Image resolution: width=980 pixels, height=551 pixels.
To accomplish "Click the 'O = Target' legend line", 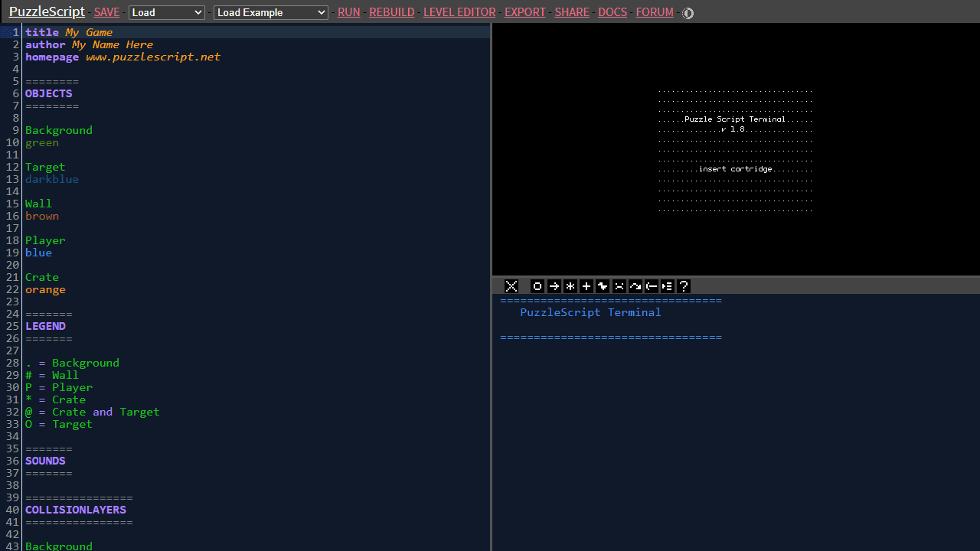I will (59, 424).
